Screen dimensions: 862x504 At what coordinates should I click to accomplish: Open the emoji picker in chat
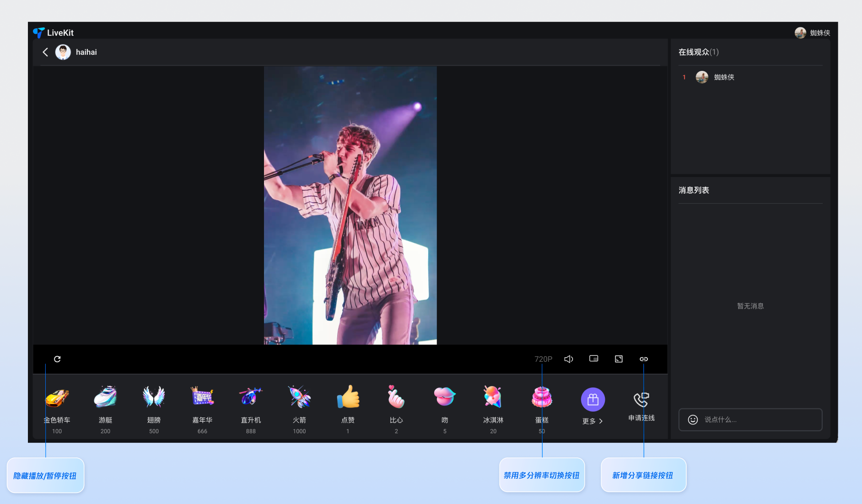(693, 420)
